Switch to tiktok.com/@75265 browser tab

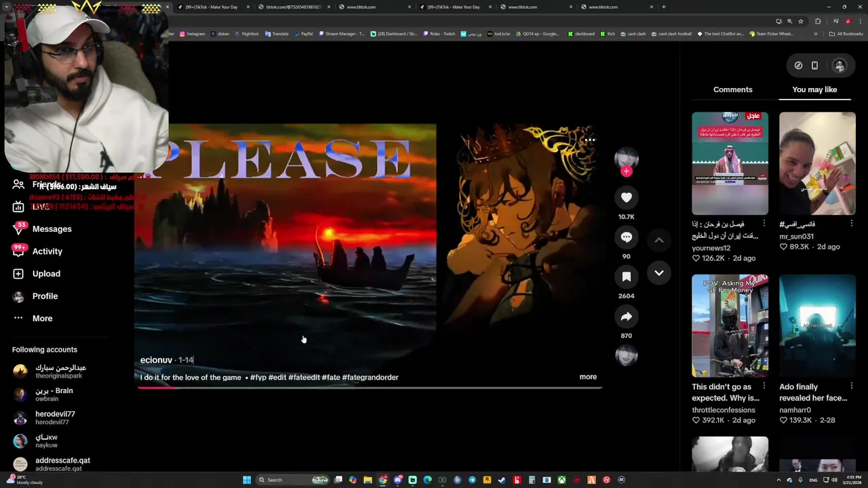[293, 7]
